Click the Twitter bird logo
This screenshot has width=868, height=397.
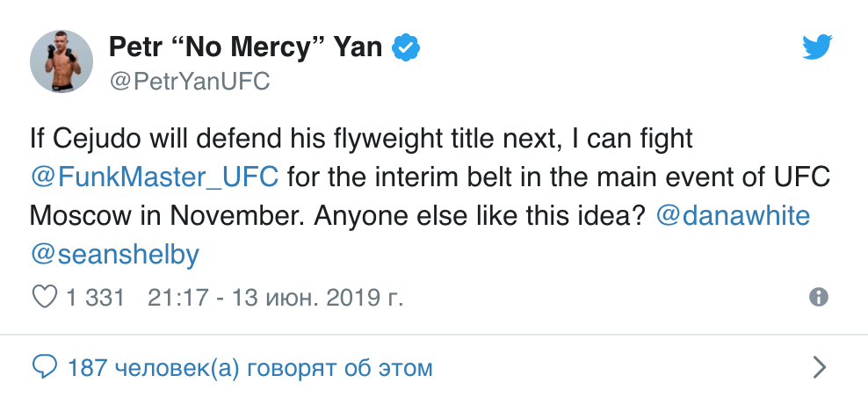pyautogui.click(x=816, y=47)
